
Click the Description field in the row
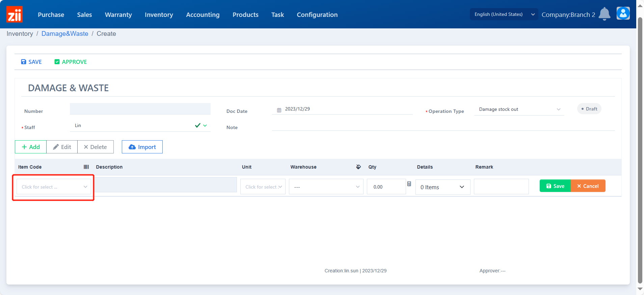pos(165,185)
